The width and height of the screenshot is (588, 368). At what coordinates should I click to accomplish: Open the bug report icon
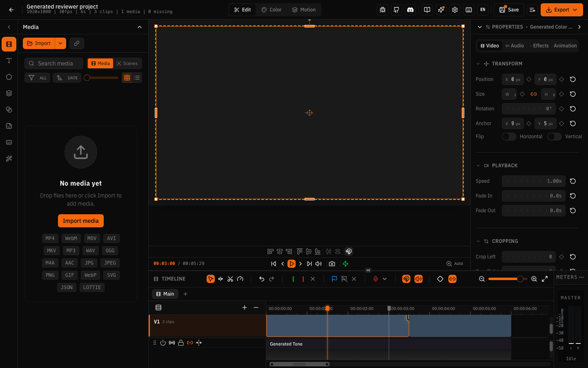[x=383, y=10]
